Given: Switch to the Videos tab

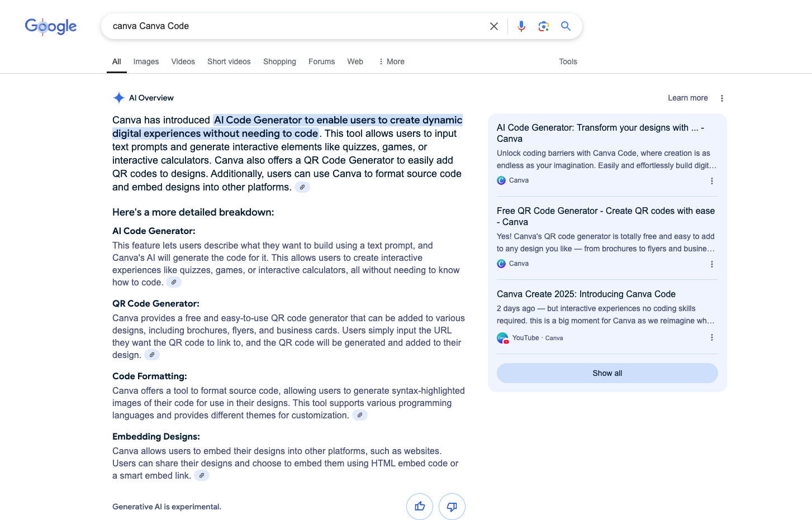Looking at the screenshot, I should coord(183,61).
